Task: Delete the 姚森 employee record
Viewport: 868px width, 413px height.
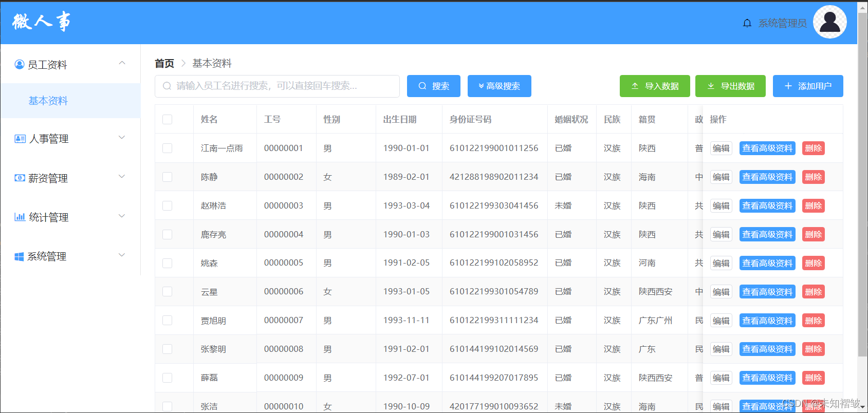Action: [814, 263]
